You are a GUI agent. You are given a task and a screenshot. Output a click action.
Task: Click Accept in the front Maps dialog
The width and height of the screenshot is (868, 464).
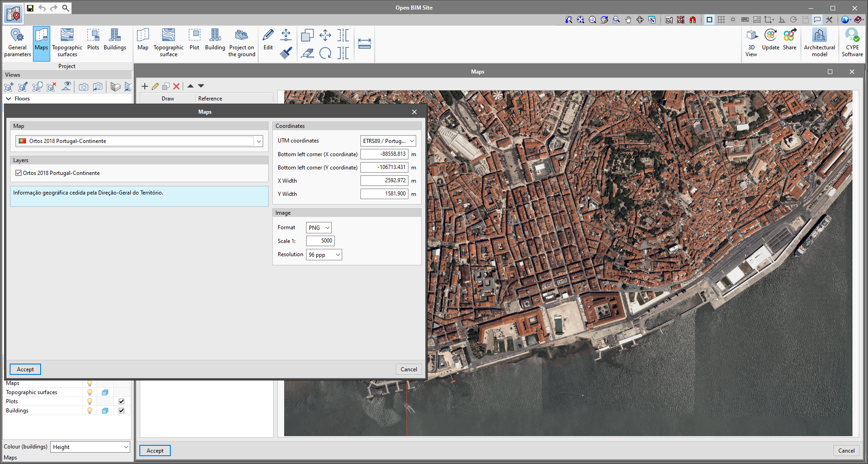pos(25,369)
